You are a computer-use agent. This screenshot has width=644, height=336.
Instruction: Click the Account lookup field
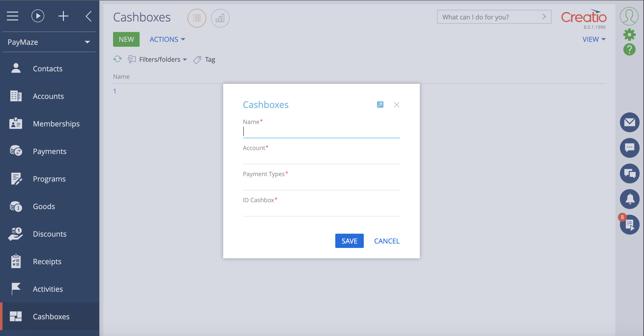[321, 158]
